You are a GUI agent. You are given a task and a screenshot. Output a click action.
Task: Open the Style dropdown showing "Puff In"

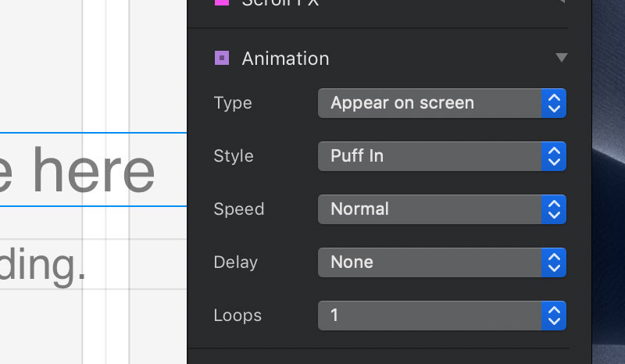pyautogui.click(x=430, y=156)
